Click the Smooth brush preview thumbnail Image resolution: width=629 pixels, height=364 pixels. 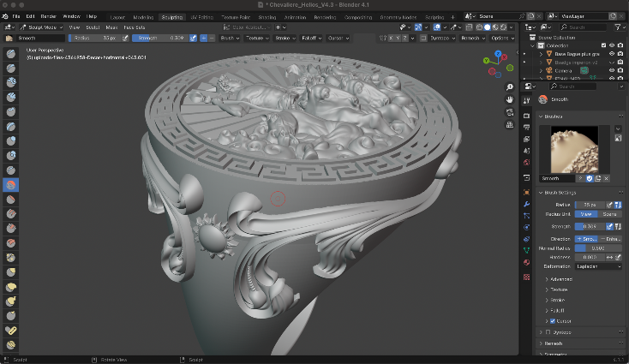pos(574,148)
